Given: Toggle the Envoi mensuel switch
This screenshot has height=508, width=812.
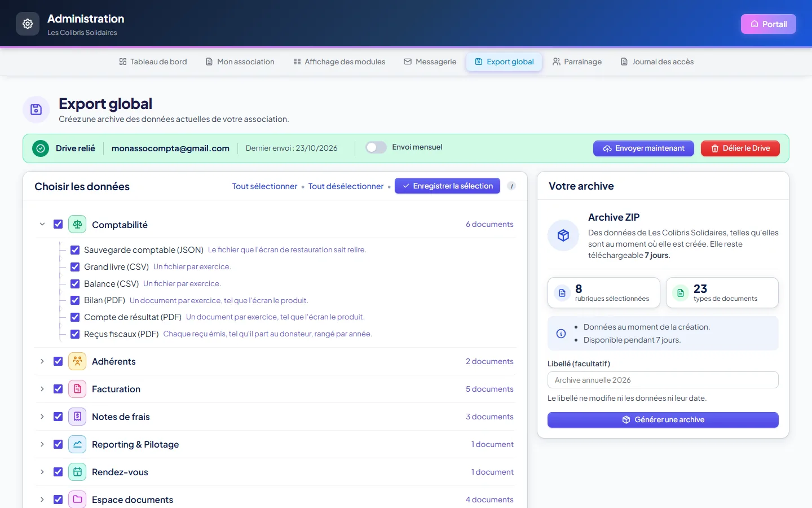Looking at the screenshot, I should click(x=376, y=147).
